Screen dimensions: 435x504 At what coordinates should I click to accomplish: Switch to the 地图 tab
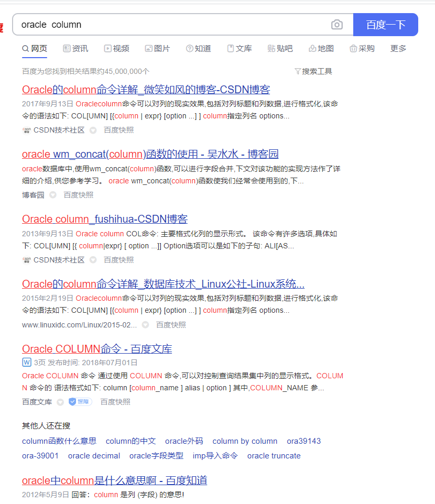pos(321,49)
